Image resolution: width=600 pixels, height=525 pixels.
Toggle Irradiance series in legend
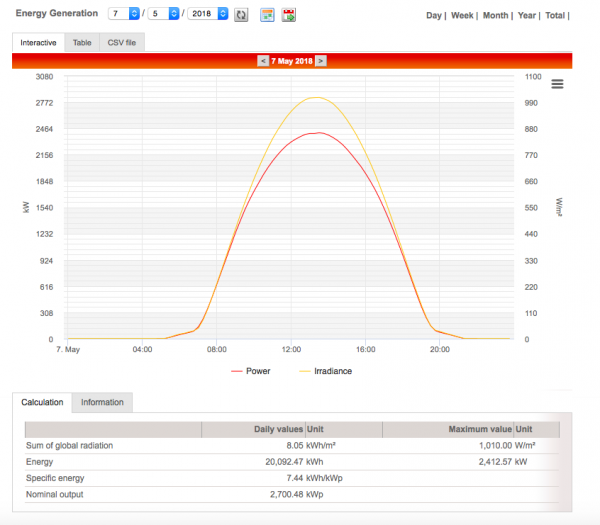pyautogui.click(x=325, y=371)
